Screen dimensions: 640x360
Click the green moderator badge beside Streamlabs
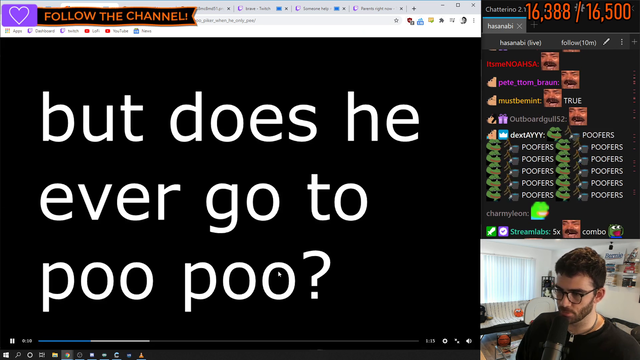point(491,232)
